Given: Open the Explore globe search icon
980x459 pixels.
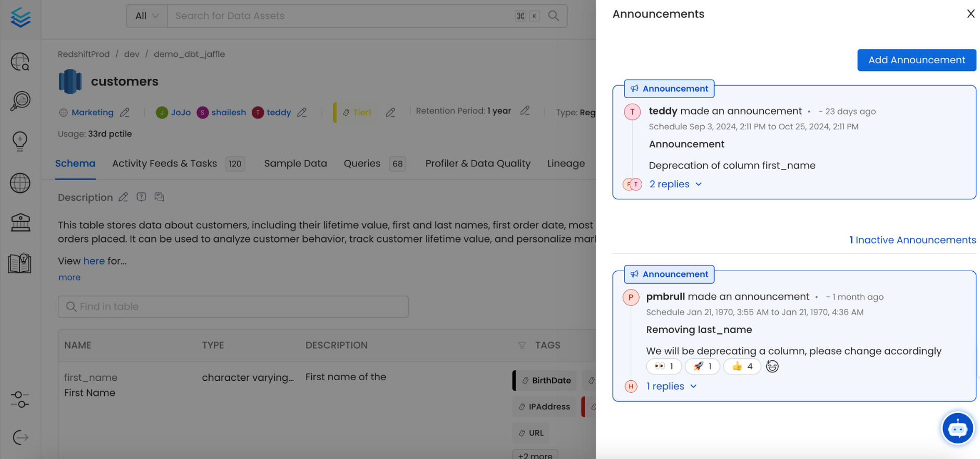Looking at the screenshot, I should (x=20, y=62).
